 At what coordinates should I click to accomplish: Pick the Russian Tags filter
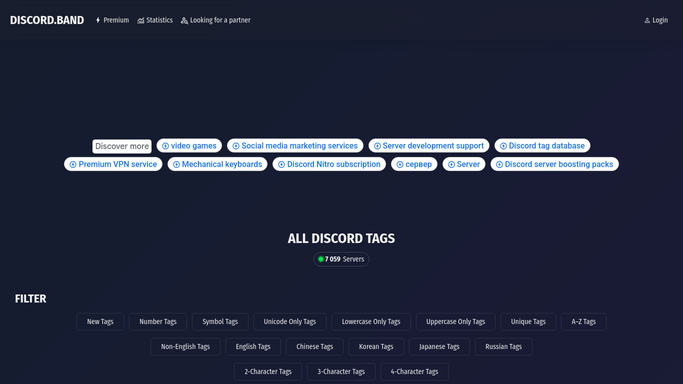(504, 347)
